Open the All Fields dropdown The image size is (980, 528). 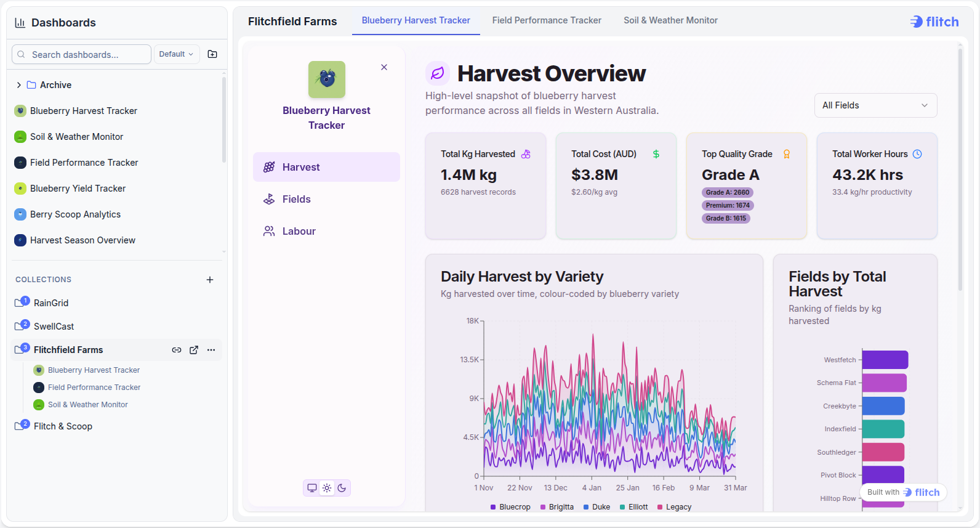[x=875, y=105]
